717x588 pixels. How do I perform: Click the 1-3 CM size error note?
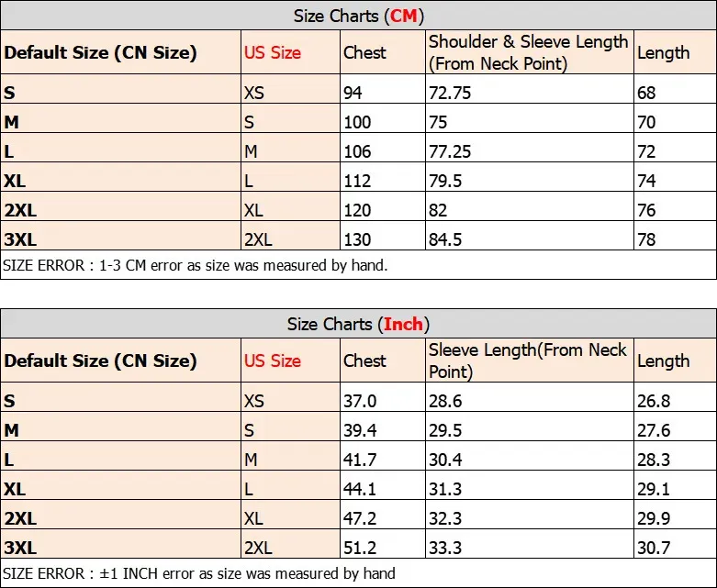(x=196, y=265)
